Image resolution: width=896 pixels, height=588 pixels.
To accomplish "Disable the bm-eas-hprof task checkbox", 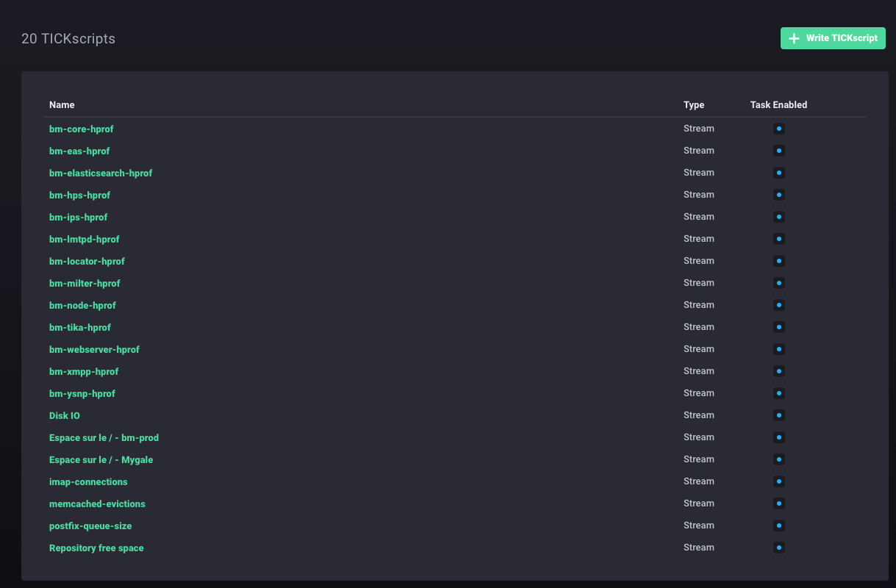I will [x=779, y=151].
